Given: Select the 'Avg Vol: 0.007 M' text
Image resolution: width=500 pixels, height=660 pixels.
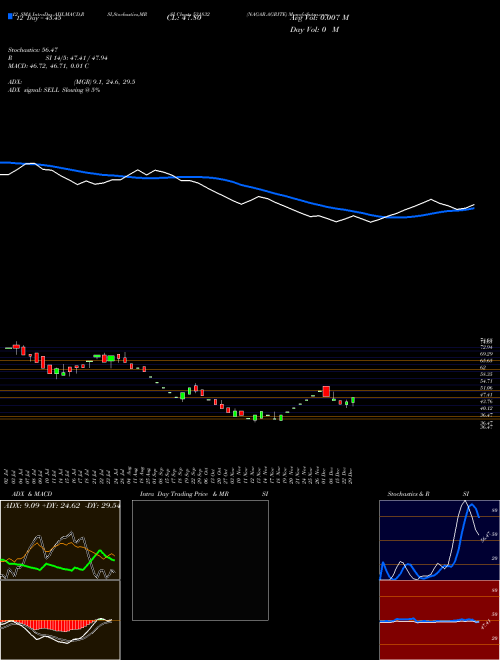Looking at the screenshot, I should click(x=319, y=18).
